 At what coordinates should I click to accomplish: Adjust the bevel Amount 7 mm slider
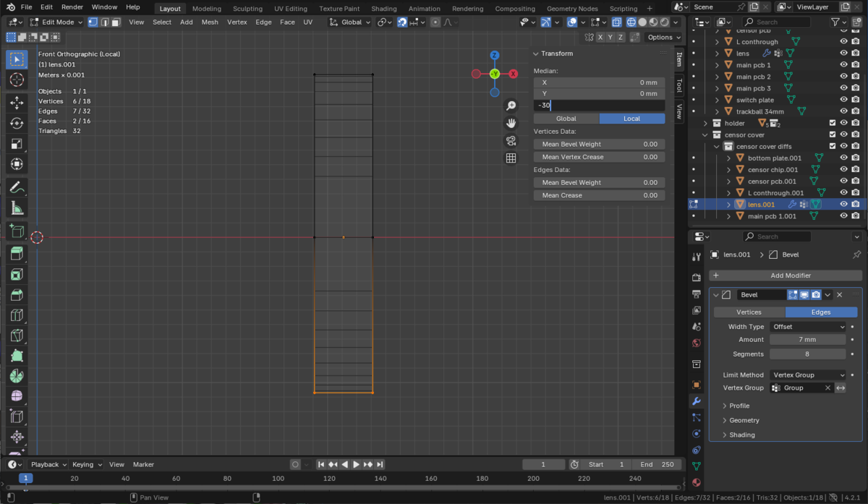(808, 339)
